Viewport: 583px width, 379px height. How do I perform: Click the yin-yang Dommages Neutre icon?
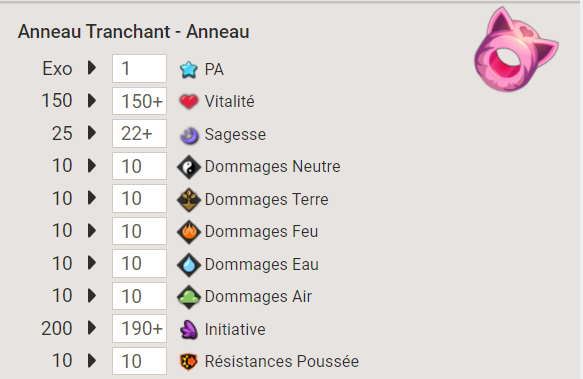pyautogui.click(x=189, y=167)
